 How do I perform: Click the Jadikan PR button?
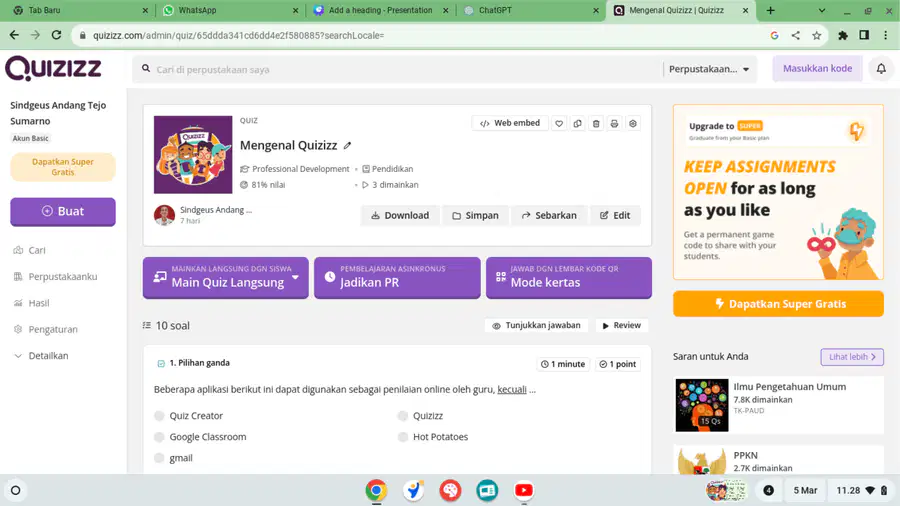[397, 278]
